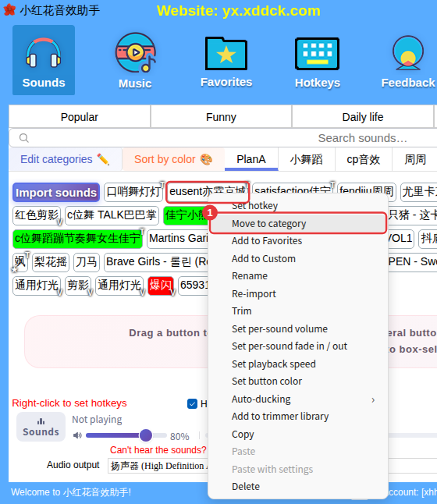Play the 飒 sound button
Screen dimensions: 437x504
click(20, 262)
